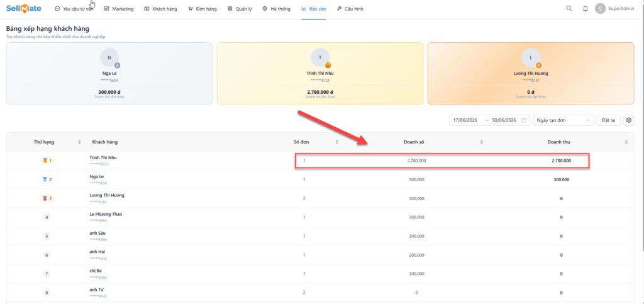The width and height of the screenshot is (644, 304).
Task: Open order count link for anh Sáu
Action: click(304, 236)
